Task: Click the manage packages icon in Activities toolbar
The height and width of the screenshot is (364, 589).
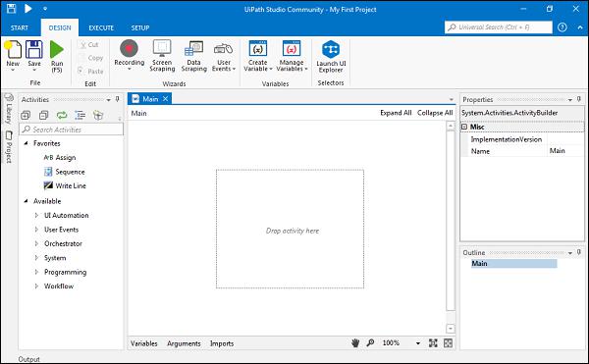Action: point(98,115)
